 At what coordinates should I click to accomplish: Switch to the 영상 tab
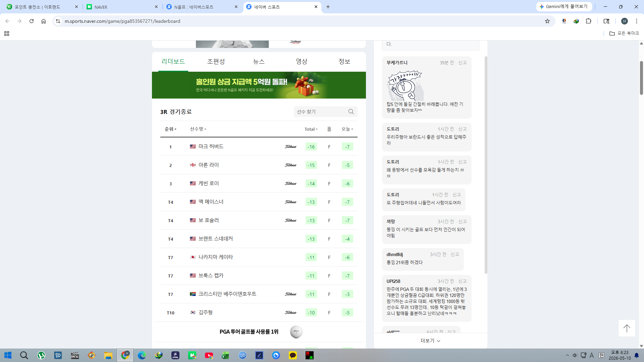point(302,62)
